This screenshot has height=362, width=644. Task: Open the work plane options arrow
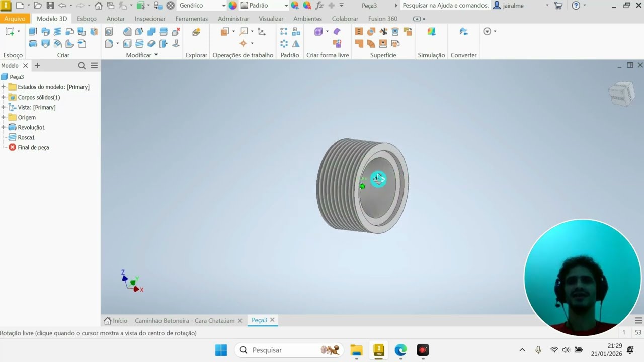pos(233,32)
